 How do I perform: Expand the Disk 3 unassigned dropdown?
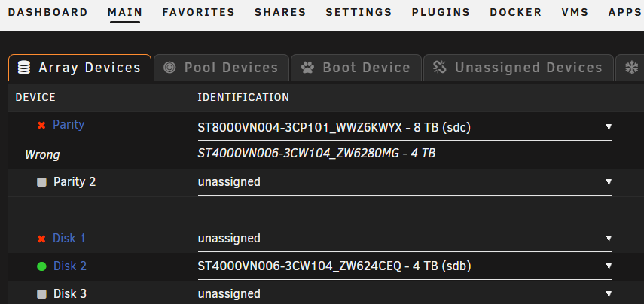click(405, 294)
